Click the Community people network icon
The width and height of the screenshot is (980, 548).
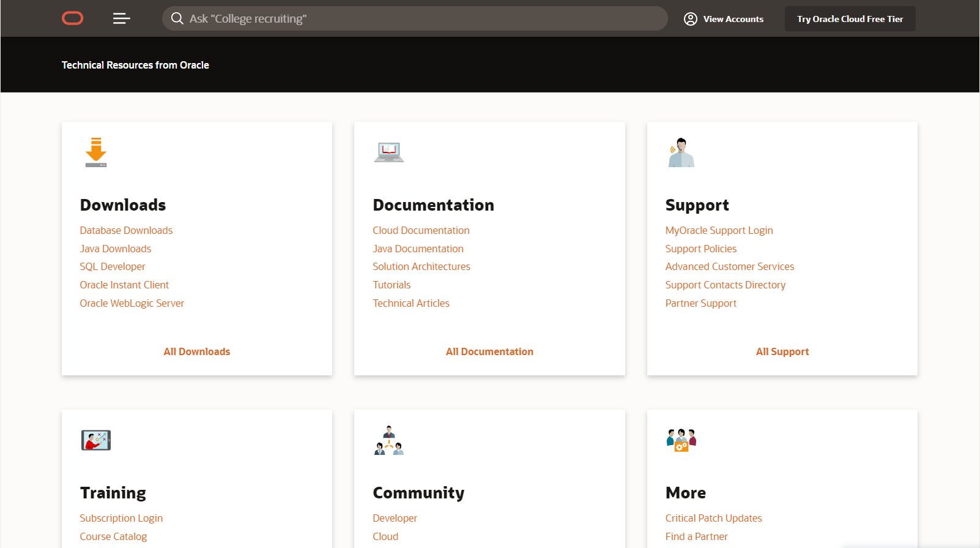pos(389,440)
